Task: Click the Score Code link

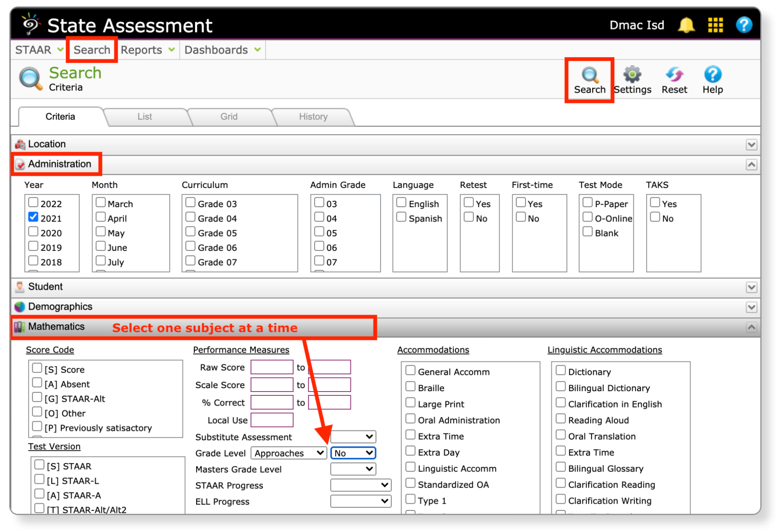Action: (50, 350)
